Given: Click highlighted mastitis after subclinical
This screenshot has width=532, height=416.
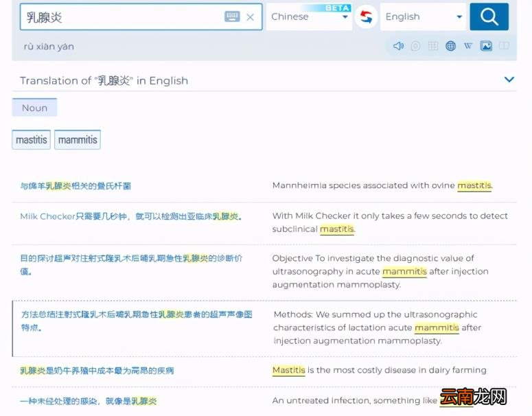Looking at the screenshot, I should [x=337, y=229].
